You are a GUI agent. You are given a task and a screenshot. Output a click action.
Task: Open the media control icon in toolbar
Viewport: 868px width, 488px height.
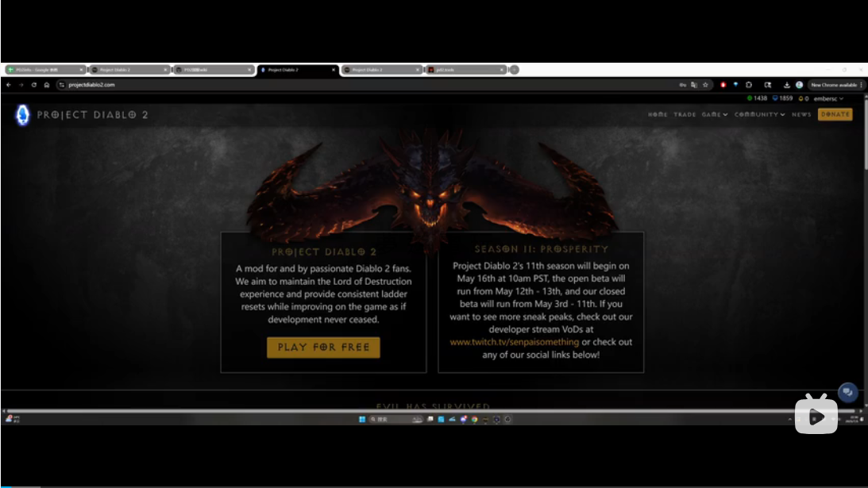tap(768, 85)
